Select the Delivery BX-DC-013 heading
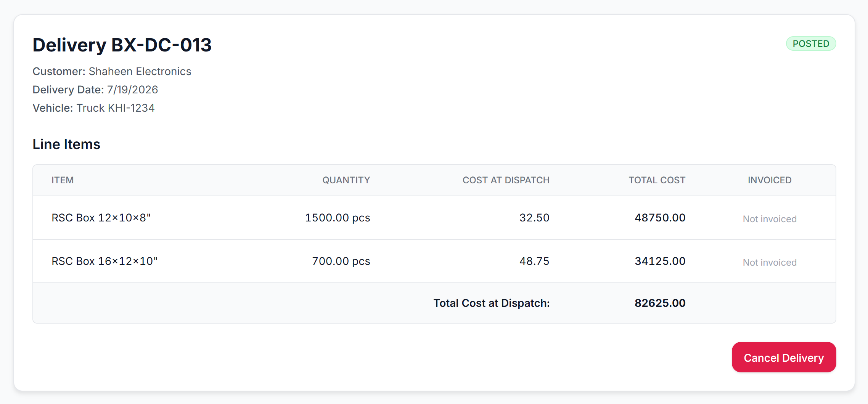The width and height of the screenshot is (868, 404). coord(122,45)
